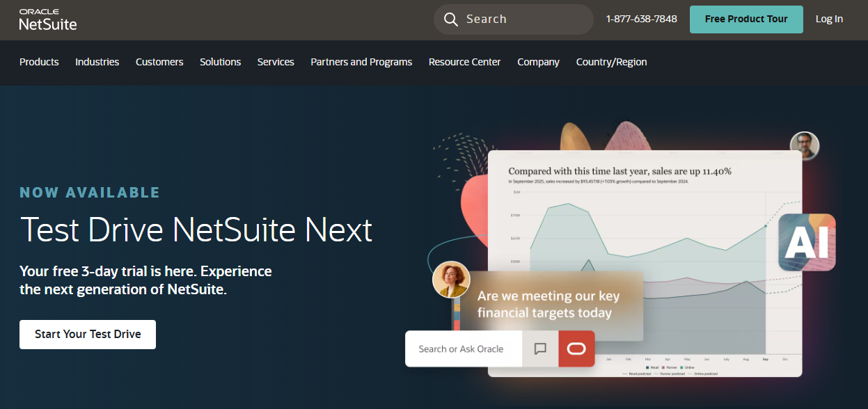Click the key financial targets message
The height and width of the screenshot is (409, 868).
pyautogui.click(x=548, y=305)
